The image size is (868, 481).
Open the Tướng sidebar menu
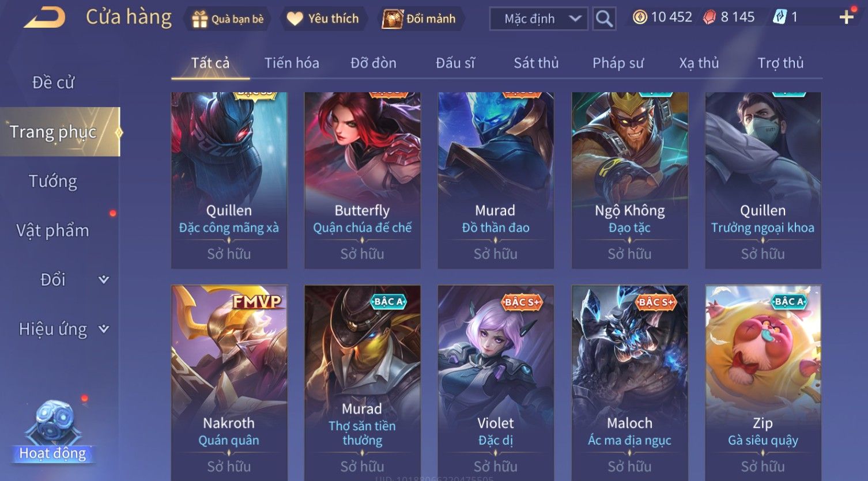(x=53, y=181)
